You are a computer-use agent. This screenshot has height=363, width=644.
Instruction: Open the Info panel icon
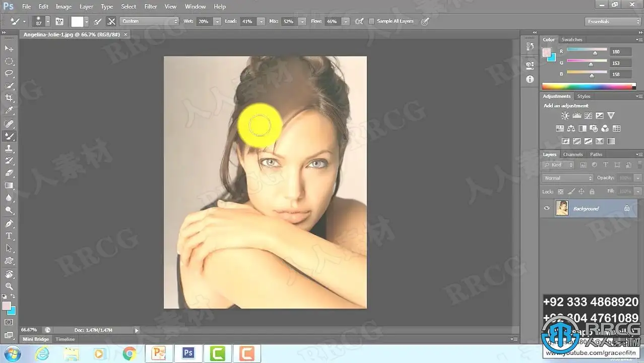tap(530, 79)
